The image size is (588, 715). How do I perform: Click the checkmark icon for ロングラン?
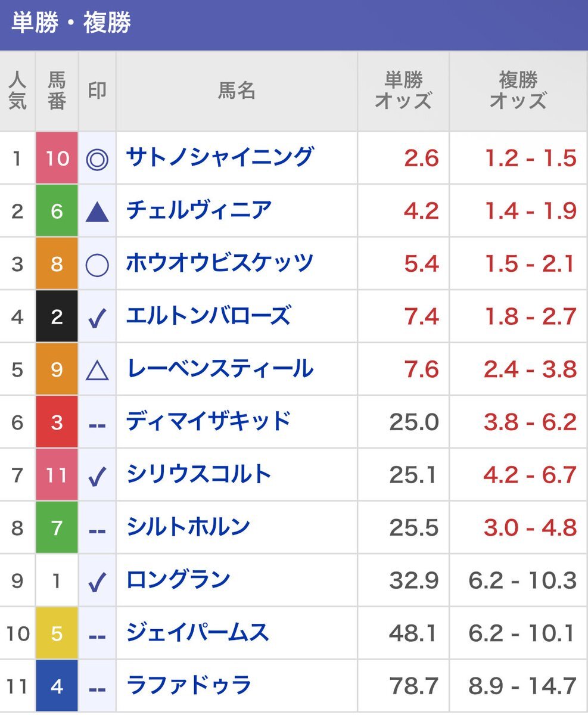click(97, 582)
